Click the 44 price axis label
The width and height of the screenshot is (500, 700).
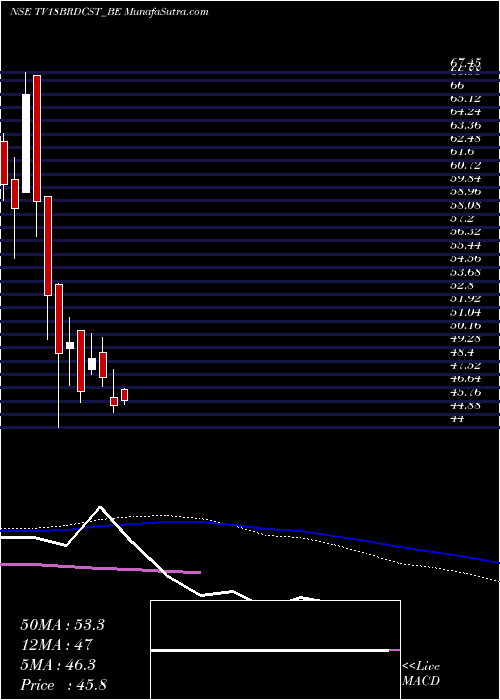458,419
